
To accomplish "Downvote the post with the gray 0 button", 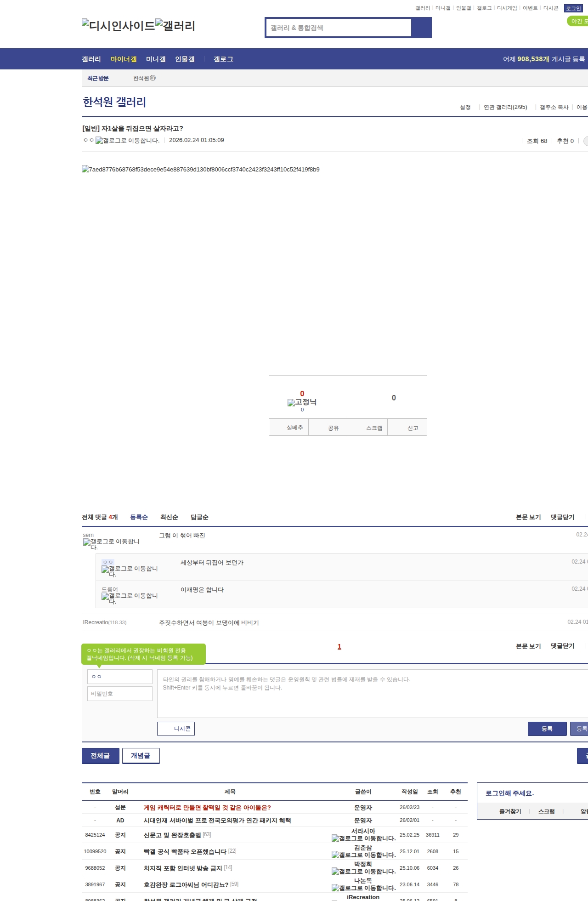I will (394, 398).
